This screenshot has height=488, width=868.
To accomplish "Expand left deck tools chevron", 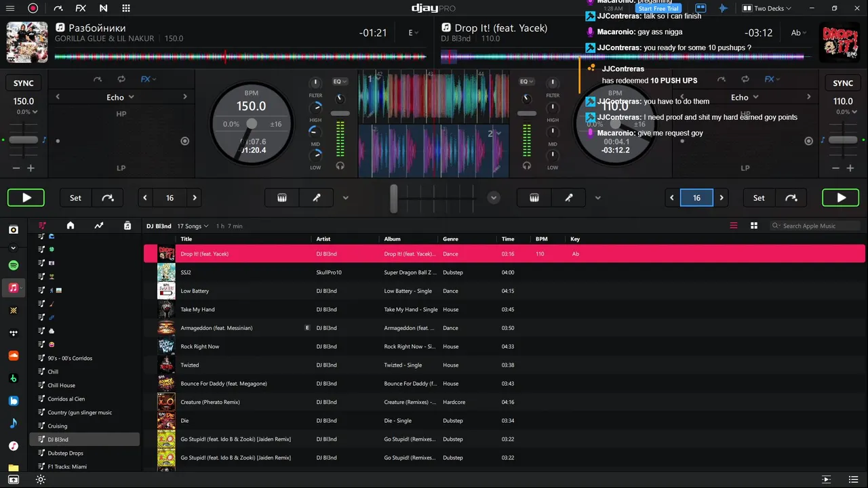I will point(345,198).
